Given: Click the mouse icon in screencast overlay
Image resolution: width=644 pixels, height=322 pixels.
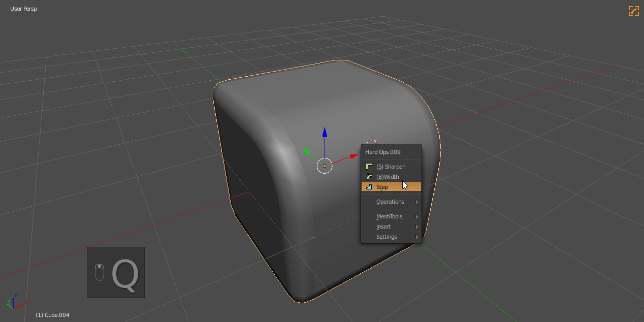Looking at the screenshot, I should click(100, 272).
